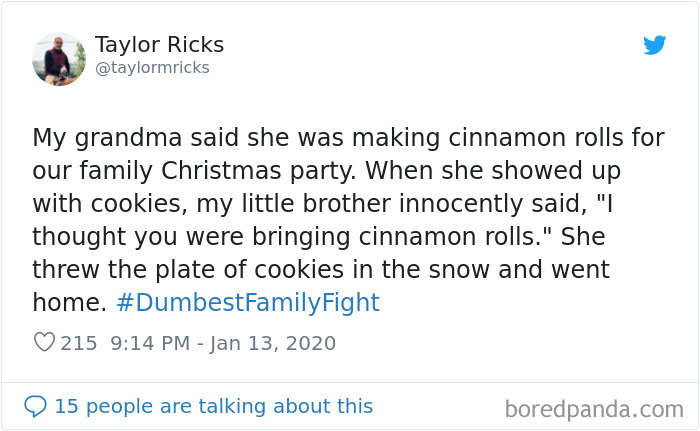Image resolution: width=700 pixels, height=431 pixels.
Task: Click the 215 likes count
Action: pyautogui.click(x=79, y=343)
